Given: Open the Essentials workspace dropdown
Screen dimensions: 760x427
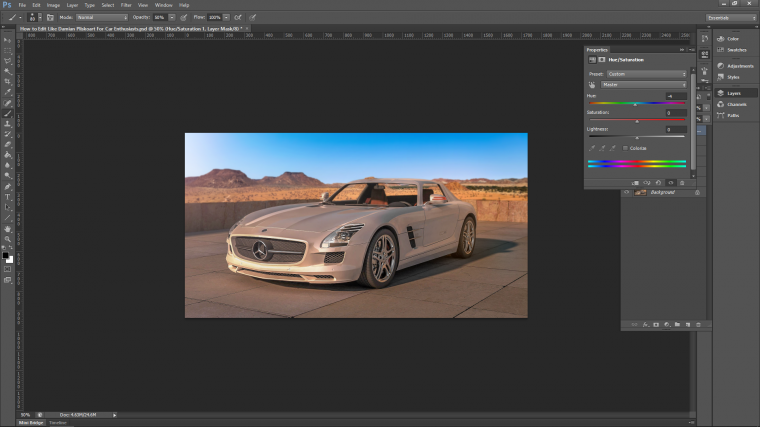Looking at the screenshot, I should 731,18.
